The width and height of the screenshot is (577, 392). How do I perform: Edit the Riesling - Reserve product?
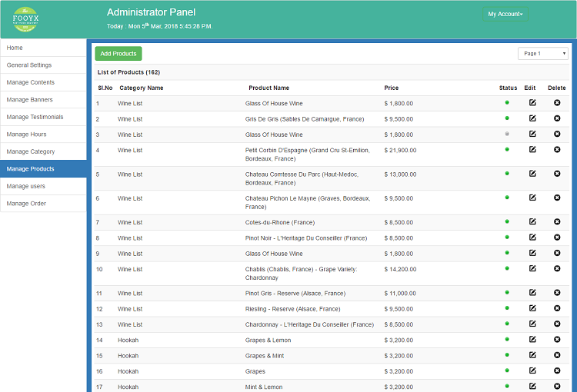(x=532, y=308)
